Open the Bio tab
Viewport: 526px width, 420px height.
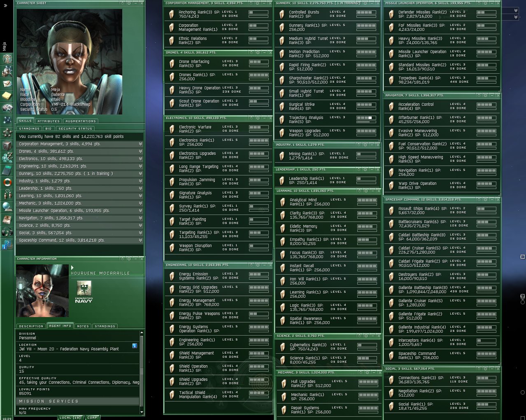(49, 128)
